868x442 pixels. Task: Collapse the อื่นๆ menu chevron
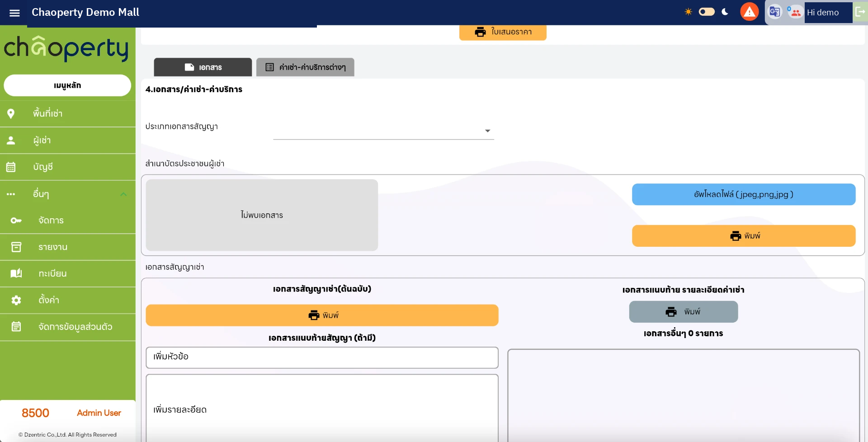pos(123,194)
